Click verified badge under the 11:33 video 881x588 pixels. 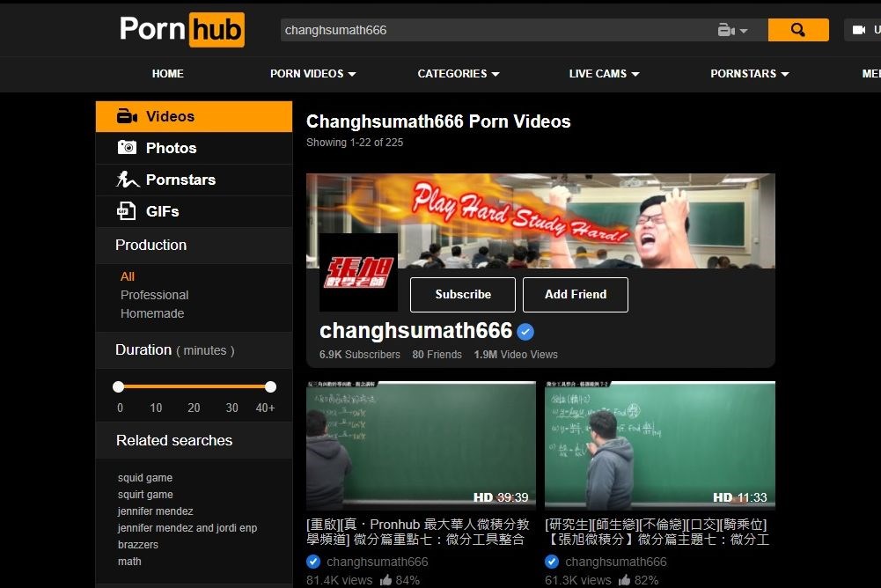click(552, 562)
